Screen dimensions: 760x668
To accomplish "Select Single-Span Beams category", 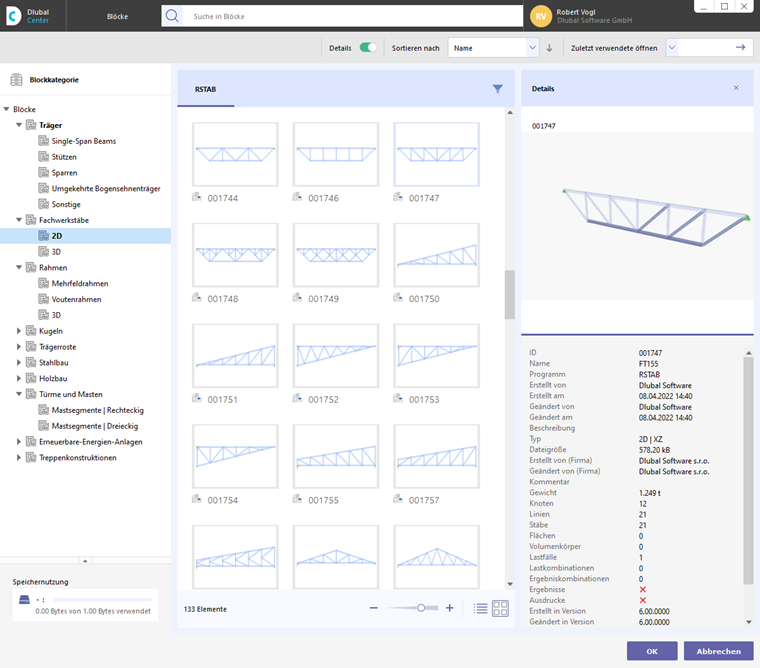I will [x=84, y=141].
